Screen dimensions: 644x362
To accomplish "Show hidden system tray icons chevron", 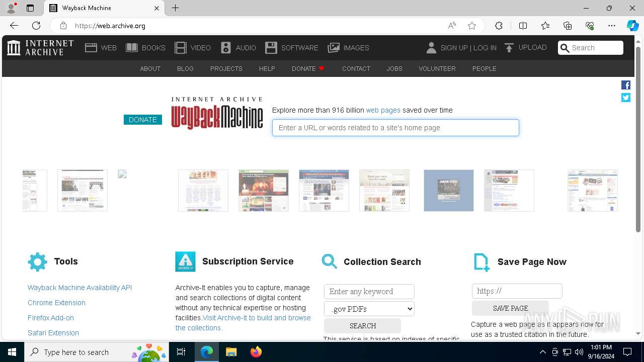I will point(542,352).
